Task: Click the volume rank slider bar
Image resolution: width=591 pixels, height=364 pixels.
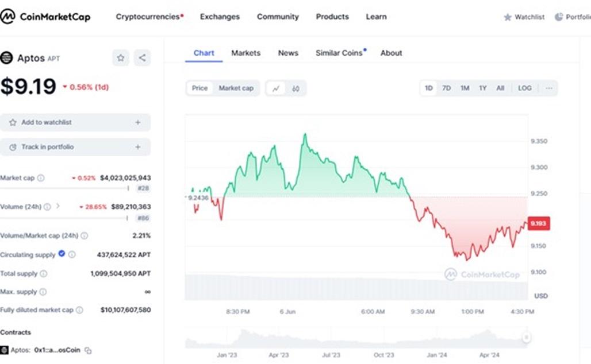Action: 64,218
